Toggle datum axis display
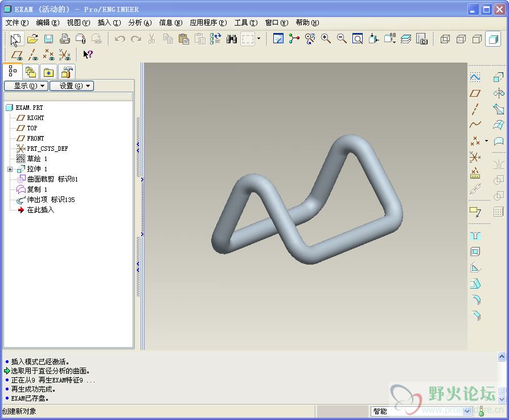Image resolution: width=509 pixels, height=420 pixels. click(x=33, y=55)
